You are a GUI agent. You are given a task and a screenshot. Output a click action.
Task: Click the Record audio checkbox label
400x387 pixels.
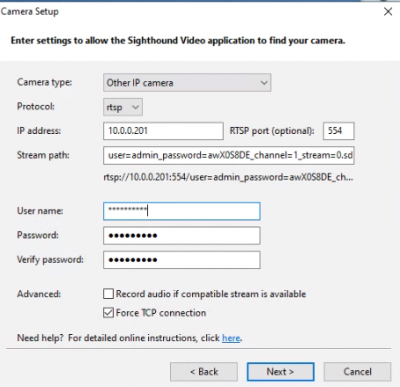coord(211,294)
